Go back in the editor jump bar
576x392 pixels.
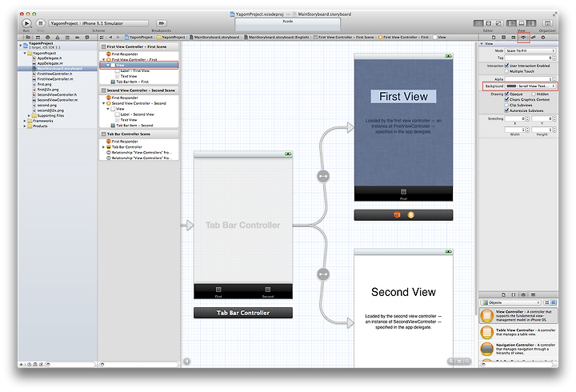(110, 37)
